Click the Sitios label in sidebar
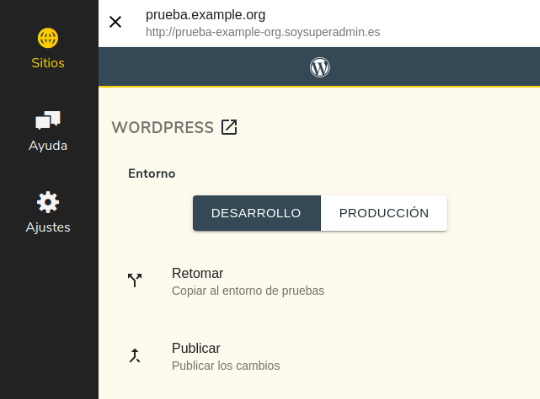 [x=48, y=63]
